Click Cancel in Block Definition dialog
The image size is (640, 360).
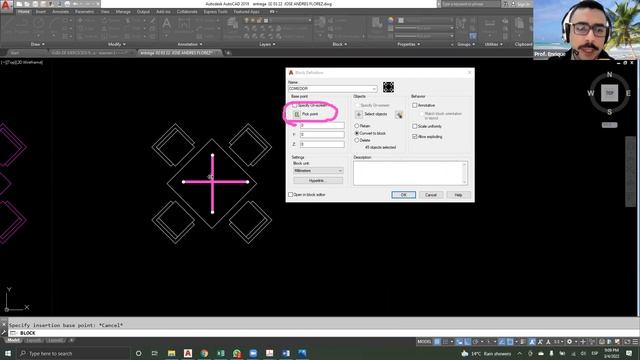[x=431, y=195]
